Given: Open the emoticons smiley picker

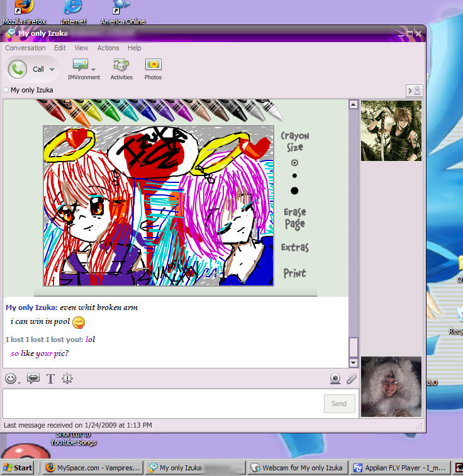Looking at the screenshot, I should click(x=11, y=379).
